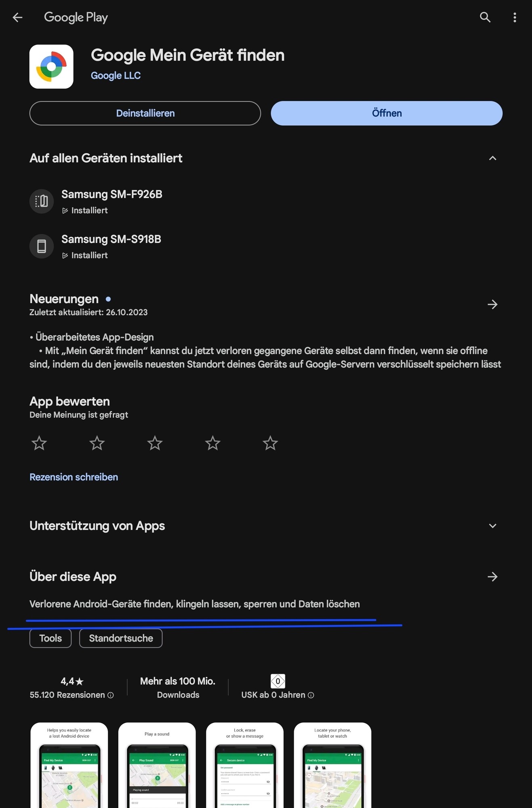Image resolution: width=532 pixels, height=808 pixels.
Task: Tap the back arrow icon
Action: [x=17, y=17]
